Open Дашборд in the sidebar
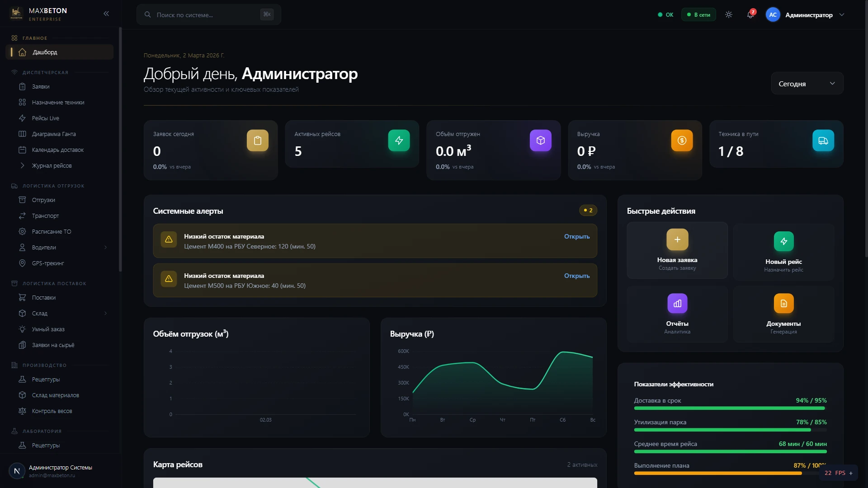This screenshot has height=488, width=868. 60,52
